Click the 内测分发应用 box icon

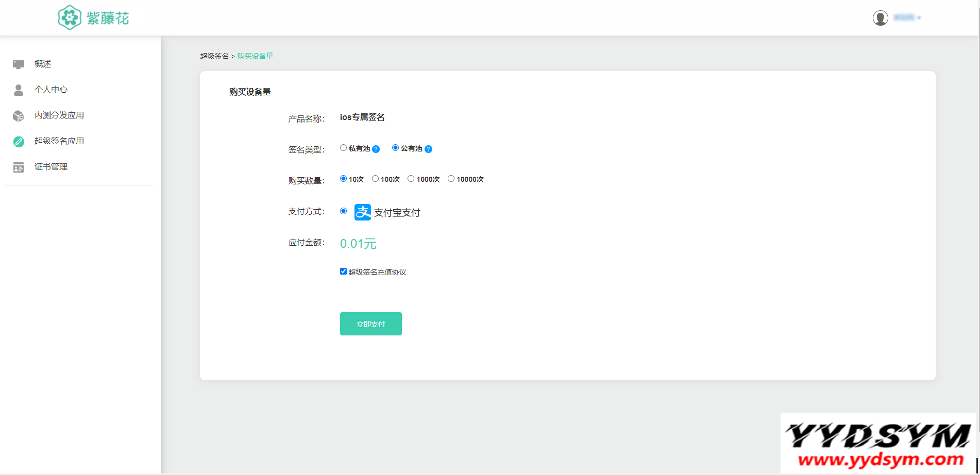pos(19,116)
